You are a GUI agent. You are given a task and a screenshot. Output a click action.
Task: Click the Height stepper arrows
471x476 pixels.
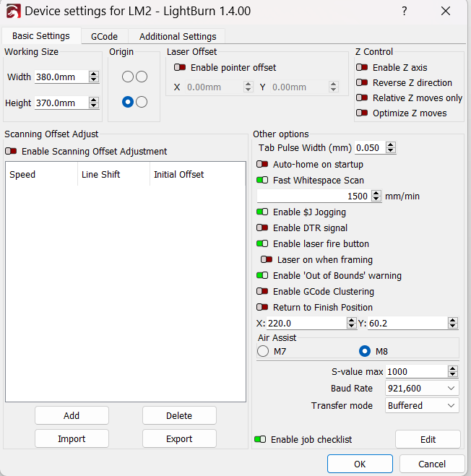[x=94, y=103]
